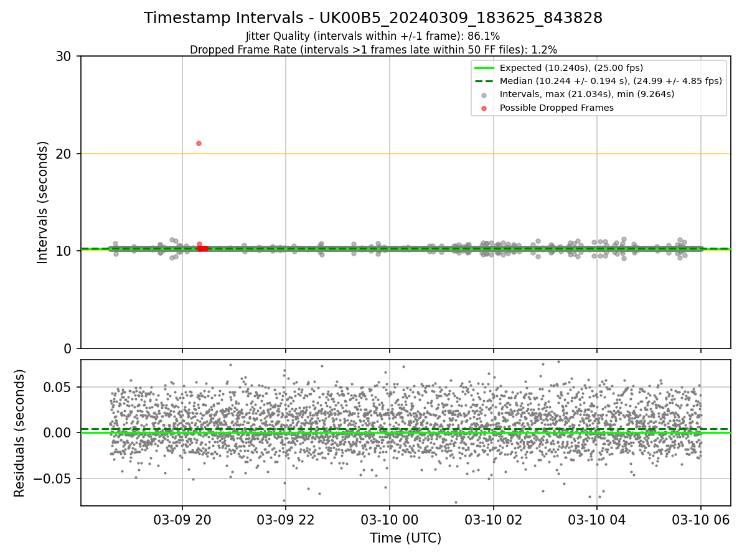
Task: Click the 'Intervals (seconds)' y-axis label
Action: pyautogui.click(x=43, y=202)
